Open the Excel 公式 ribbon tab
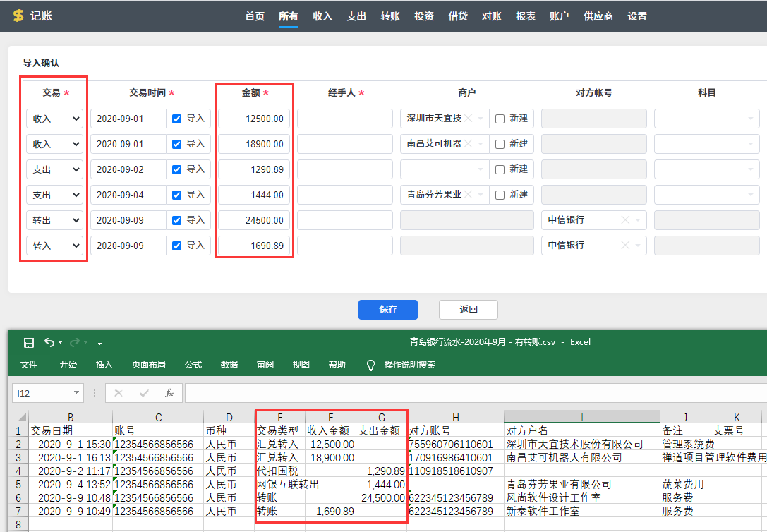This screenshot has width=767, height=532. coord(193,365)
